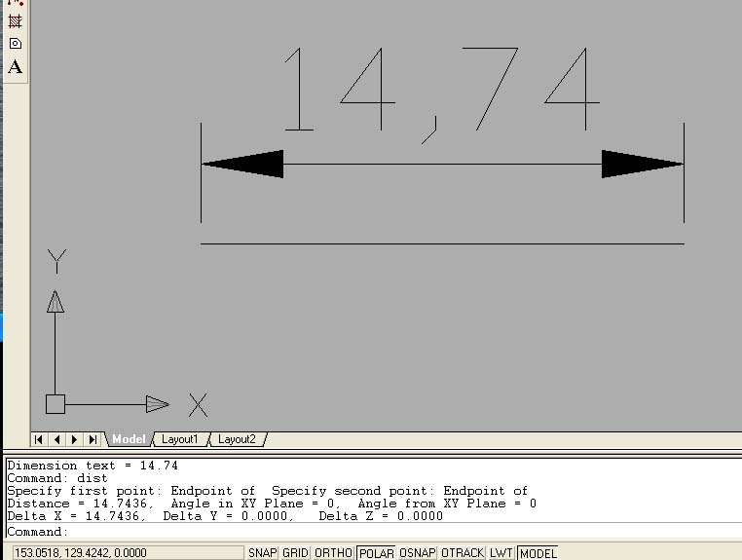Click the 'Command: dist' history line

[57, 478]
